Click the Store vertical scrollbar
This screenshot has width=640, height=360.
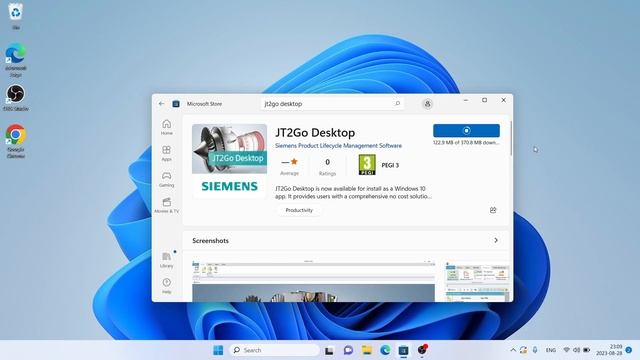(511, 138)
